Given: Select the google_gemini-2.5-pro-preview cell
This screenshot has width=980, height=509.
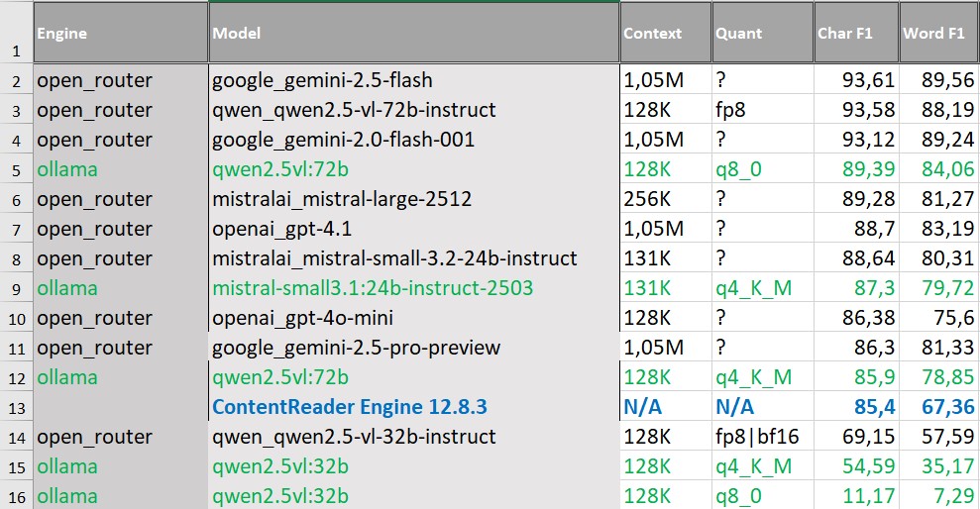Looking at the screenshot, I should click(x=357, y=348).
